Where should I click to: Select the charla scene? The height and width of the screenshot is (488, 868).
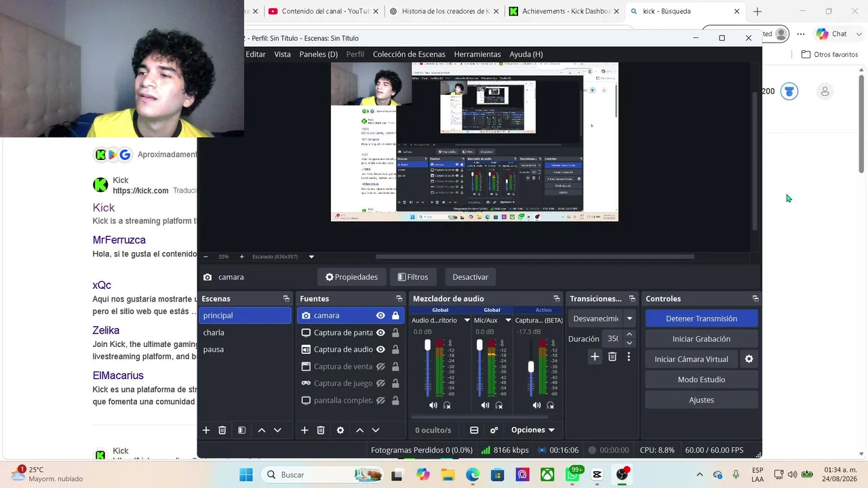point(246,333)
